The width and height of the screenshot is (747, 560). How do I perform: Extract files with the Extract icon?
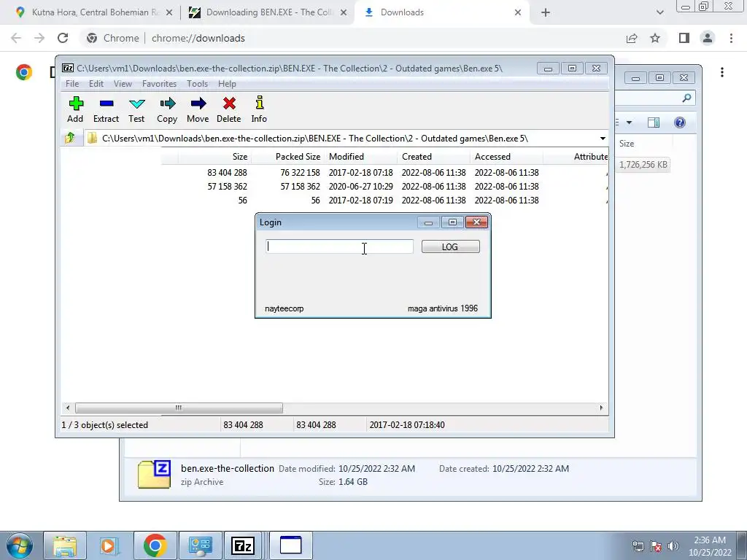[106, 109]
